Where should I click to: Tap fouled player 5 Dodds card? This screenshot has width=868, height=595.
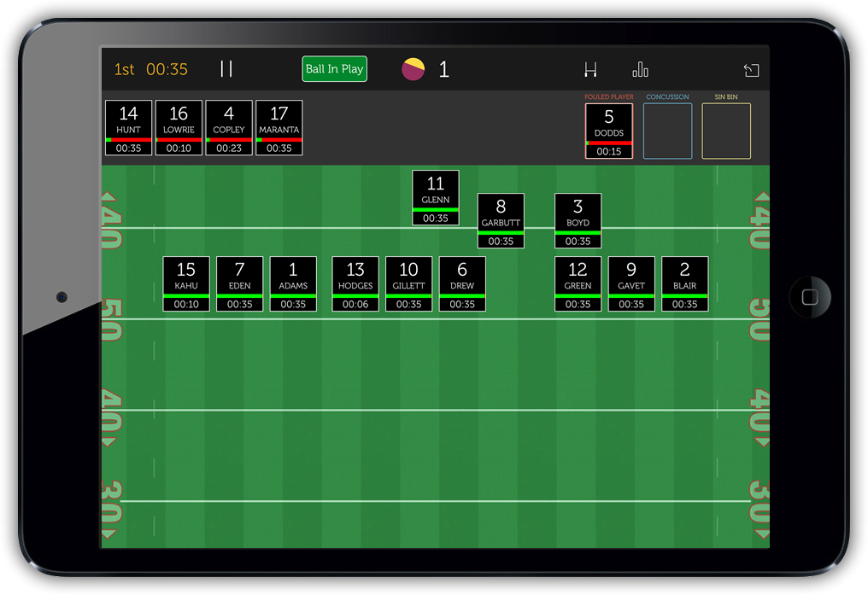click(x=609, y=131)
